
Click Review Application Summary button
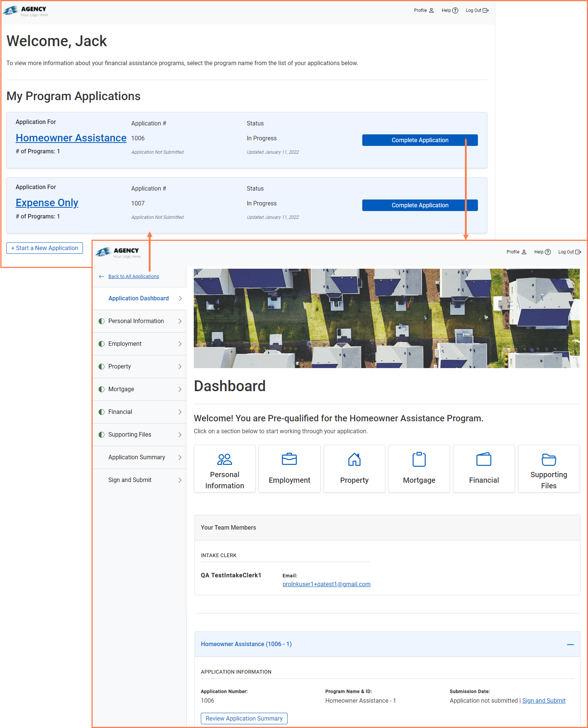pos(244,719)
